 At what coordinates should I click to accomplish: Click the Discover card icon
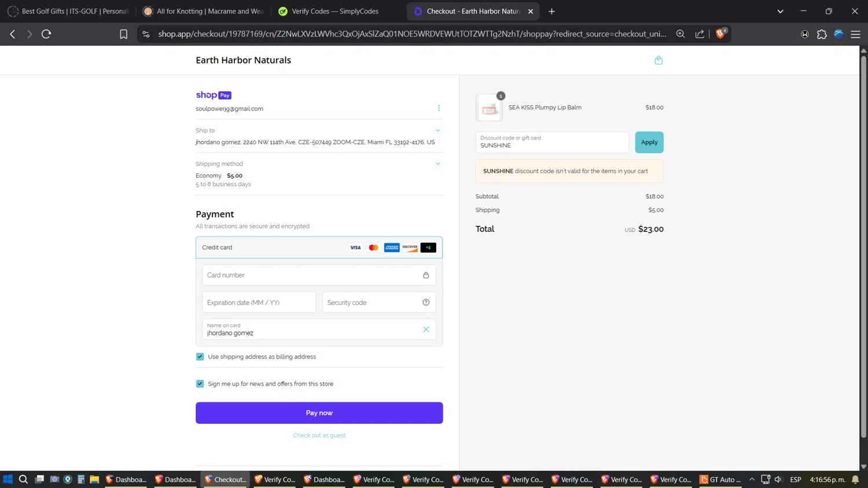(410, 247)
